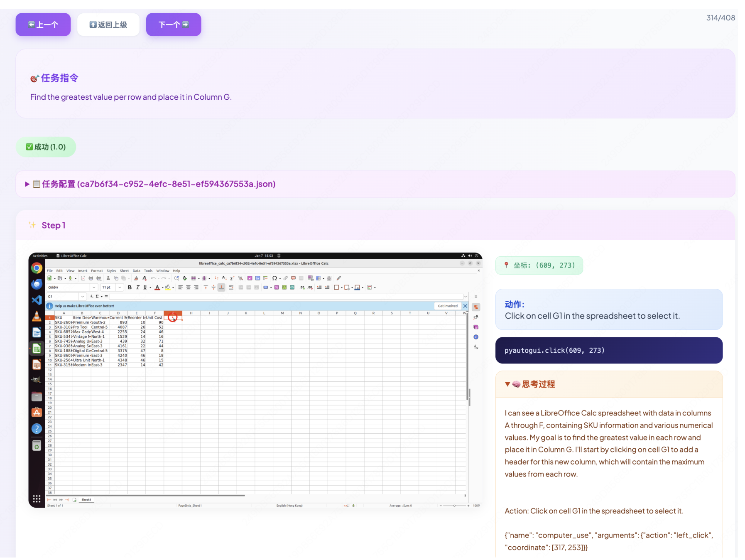Open Chrome from the Ubuntu dock

pyautogui.click(x=37, y=268)
